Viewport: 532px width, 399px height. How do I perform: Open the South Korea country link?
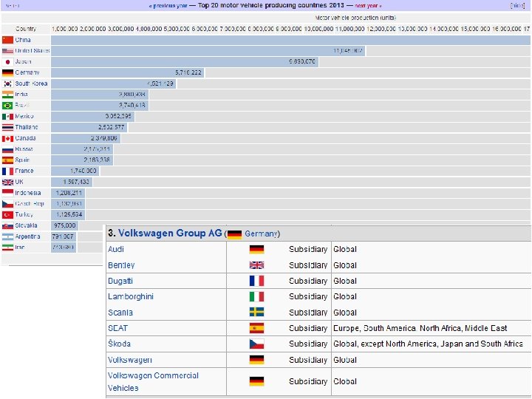click(x=31, y=83)
